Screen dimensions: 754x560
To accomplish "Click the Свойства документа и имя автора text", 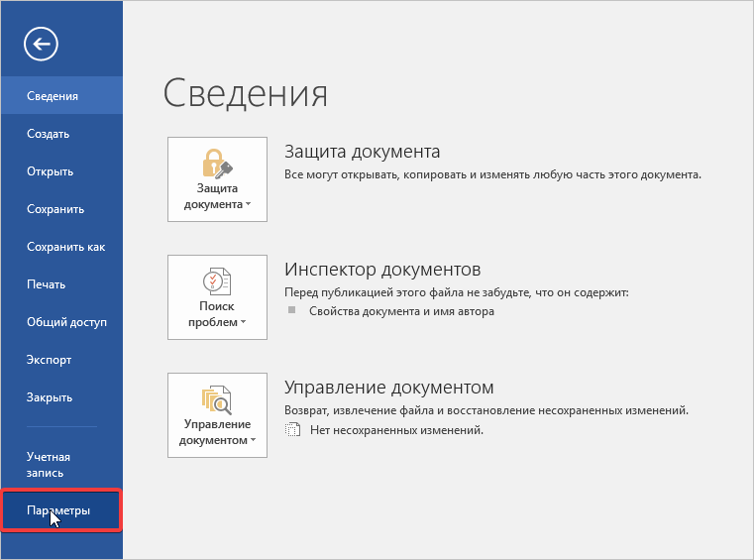I will [401, 311].
